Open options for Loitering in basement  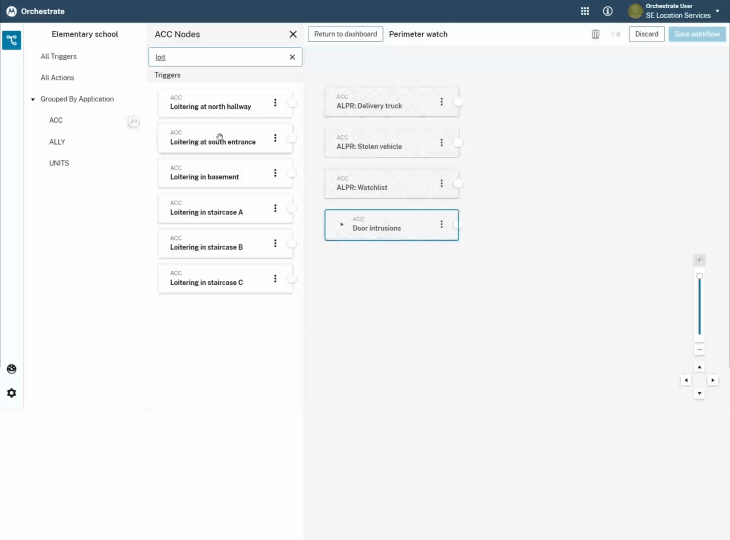click(x=275, y=173)
